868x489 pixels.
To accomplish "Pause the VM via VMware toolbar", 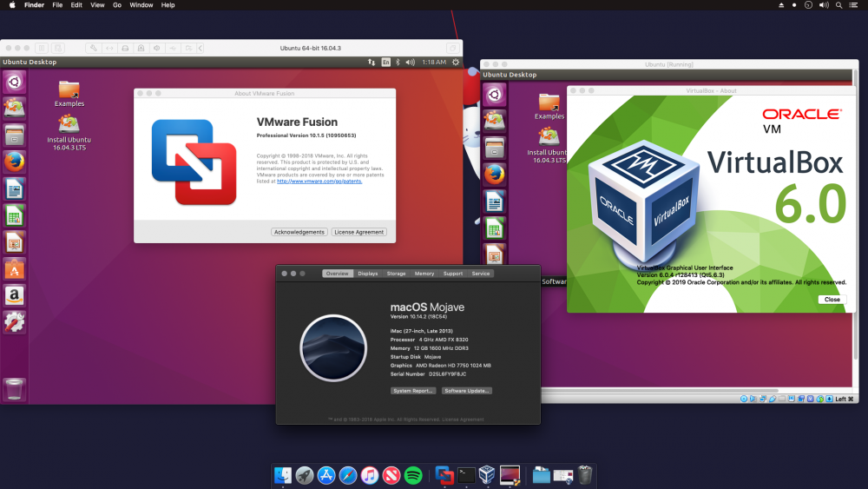I will tap(42, 48).
